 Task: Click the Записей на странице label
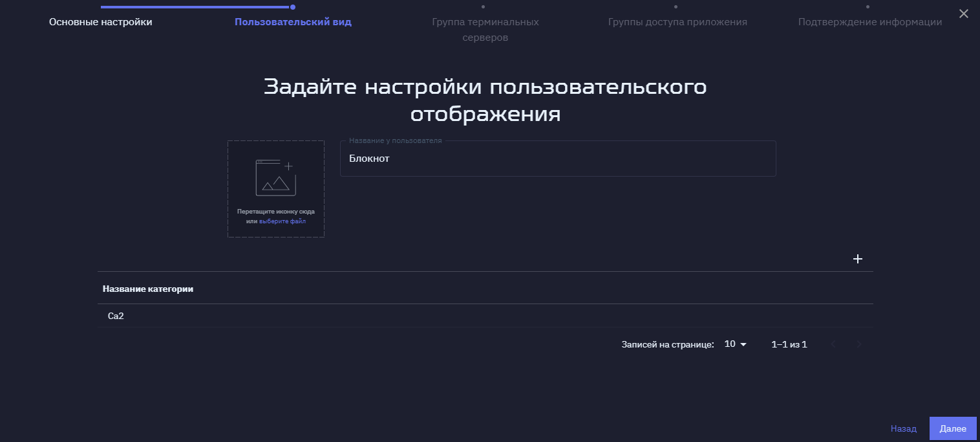click(x=667, y=344)
